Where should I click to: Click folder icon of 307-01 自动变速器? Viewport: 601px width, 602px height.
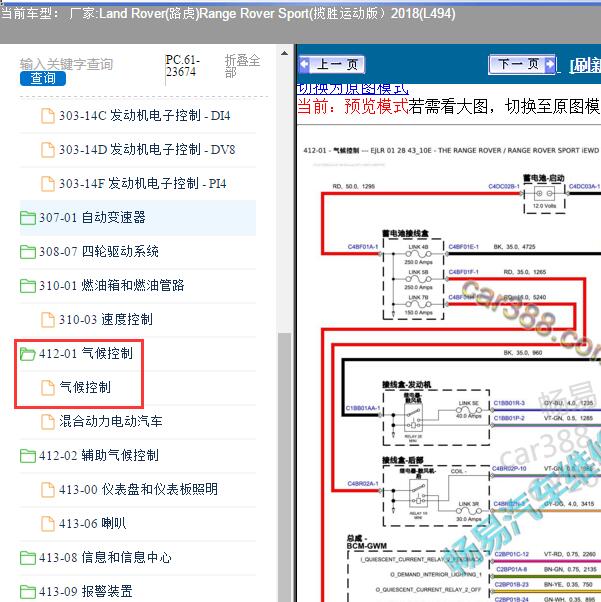28,218
